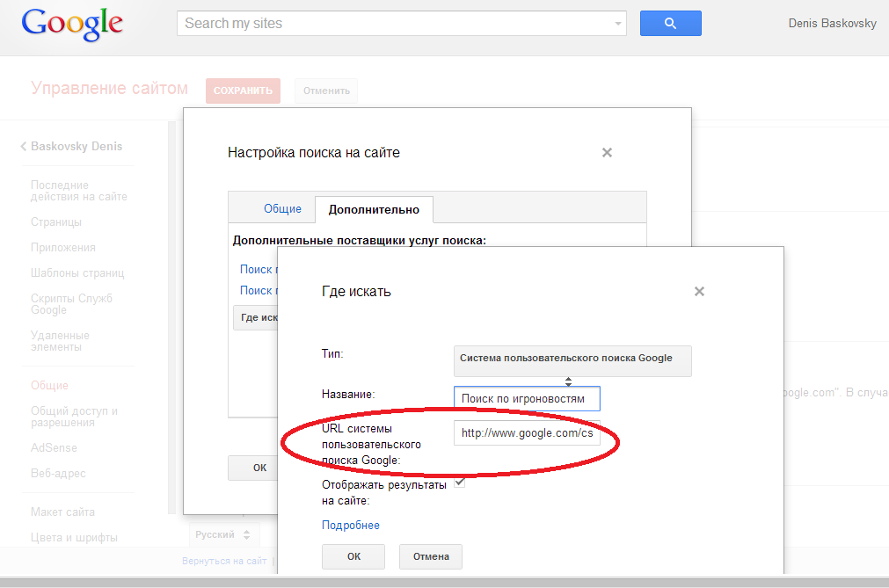Close the Настройка поиска на сайте dialog

point(607,152)
